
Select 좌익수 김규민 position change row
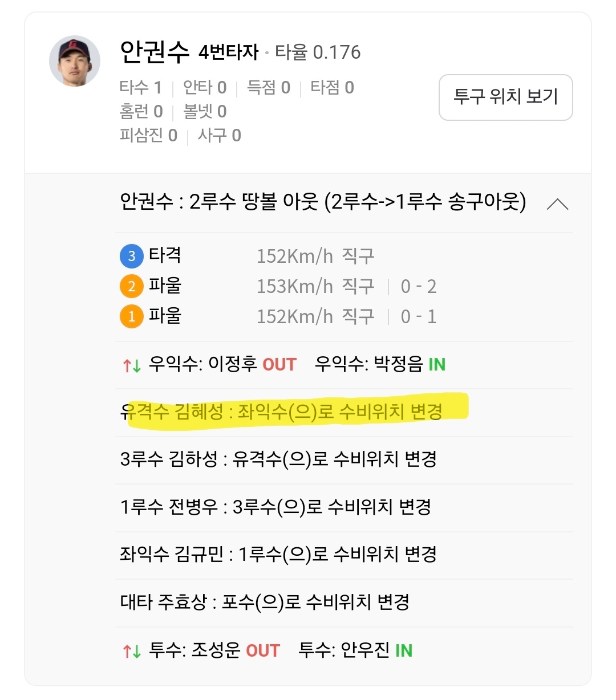[278, 554]
